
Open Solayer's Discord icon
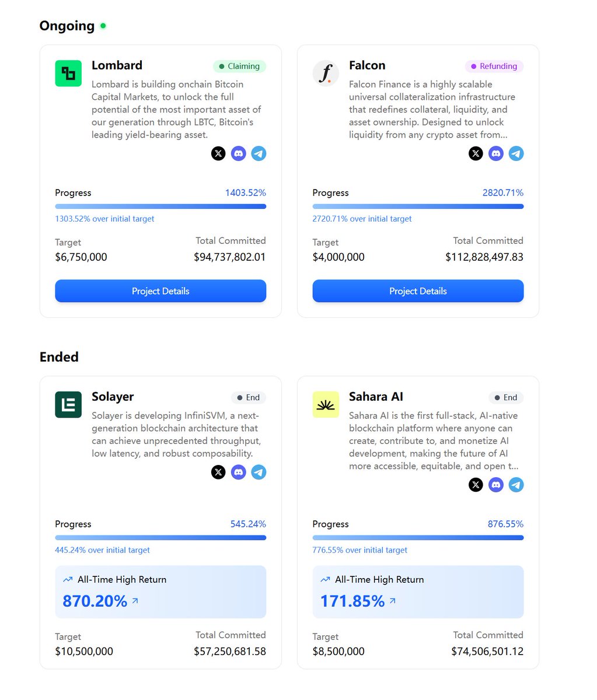pos(239,472)
